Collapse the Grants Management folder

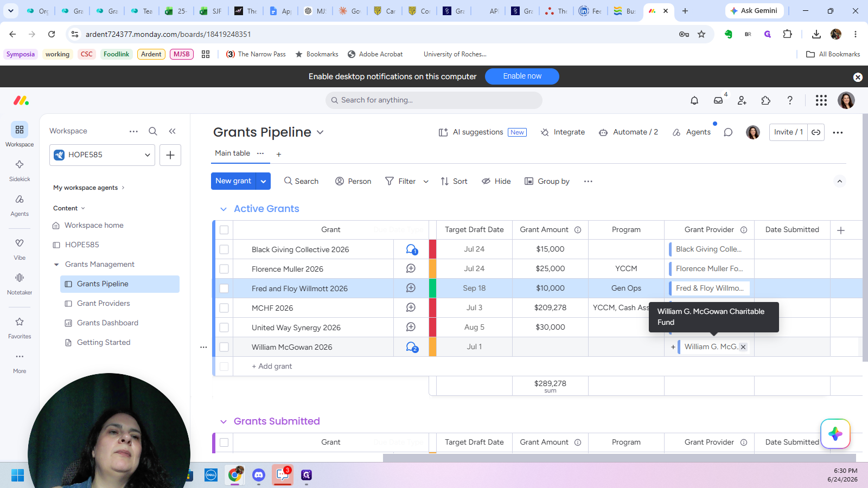point(56,265)
